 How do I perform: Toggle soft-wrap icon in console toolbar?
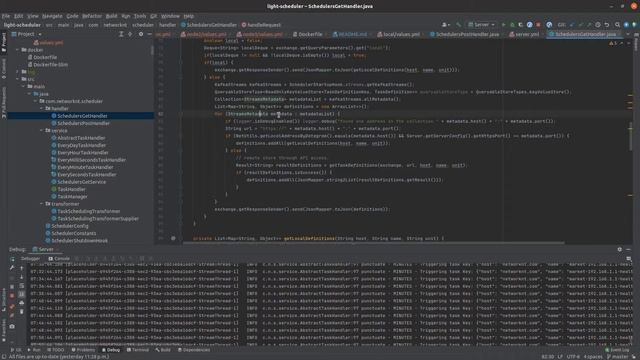pos(22,286)
